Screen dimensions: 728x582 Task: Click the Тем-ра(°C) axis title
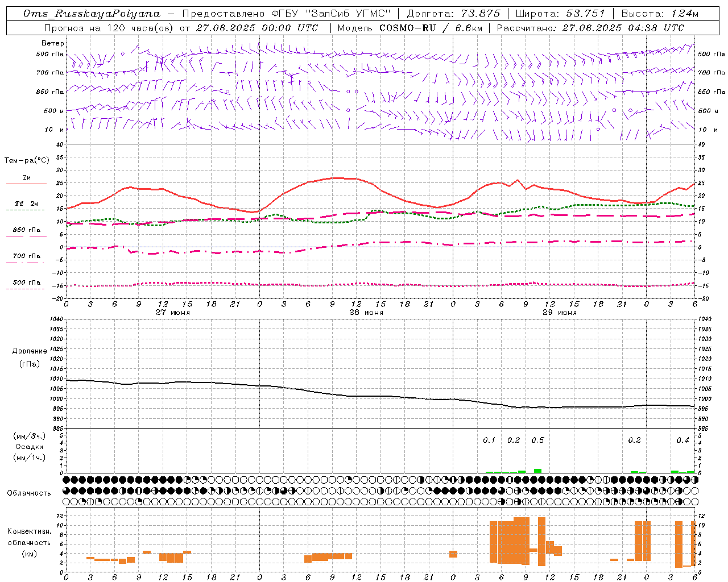pos(27,161)
